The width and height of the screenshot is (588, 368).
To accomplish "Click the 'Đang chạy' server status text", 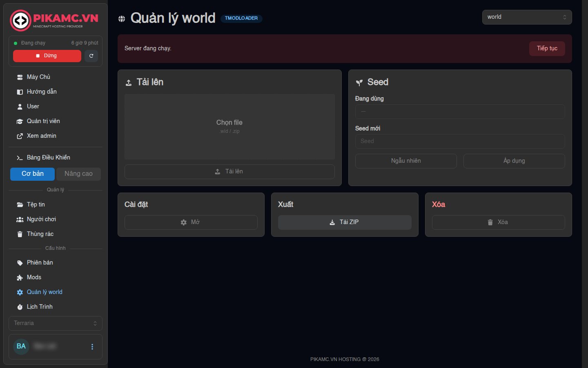I will [x=33, y=43].
